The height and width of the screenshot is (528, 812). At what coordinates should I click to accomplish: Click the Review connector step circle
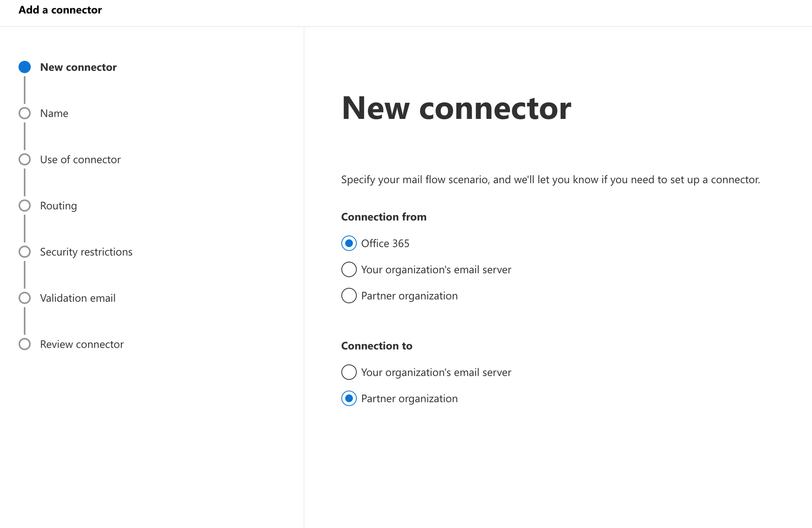(x=25, y=344)
